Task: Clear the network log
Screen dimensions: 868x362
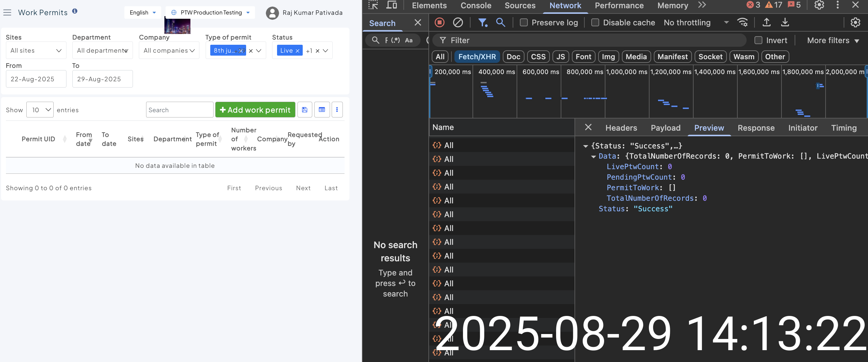Action: (458, 23)
